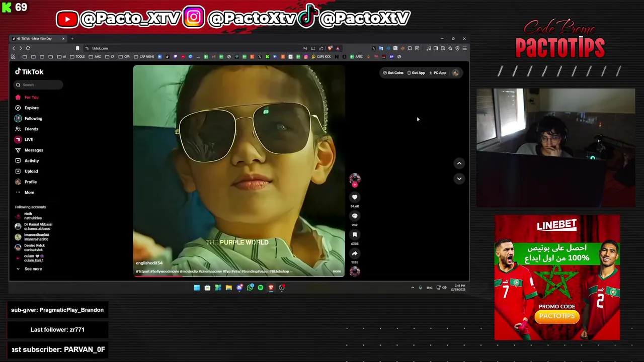Bookmark the video to favorites
The height and width of the screenshot is (362, 644).
pyautogui.click(x=355, y=235)
